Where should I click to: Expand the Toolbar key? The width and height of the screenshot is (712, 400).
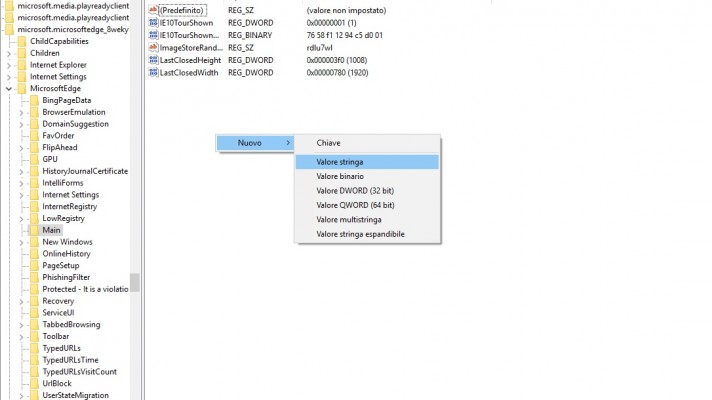[x=21, y=336]
